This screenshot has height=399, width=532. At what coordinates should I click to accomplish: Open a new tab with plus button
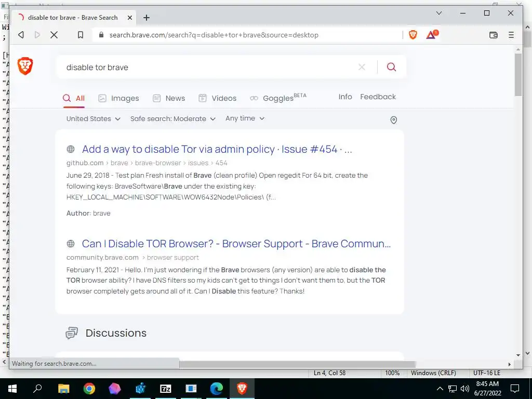pyautogui.click(x=146, y=18)
